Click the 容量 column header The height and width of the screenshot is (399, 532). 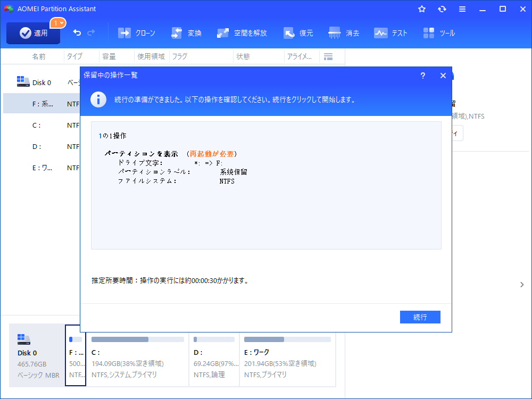pyautogui.click(x=109, y=56)
